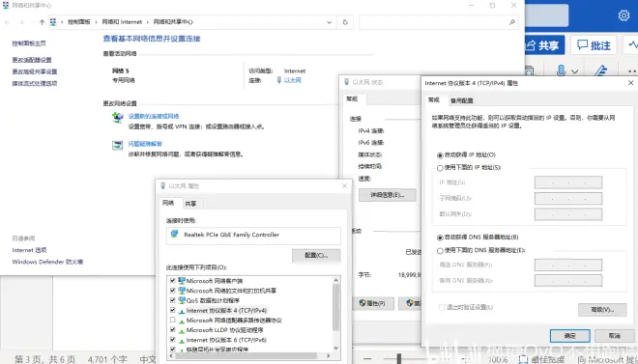The height and width of the screenshot is (364, 638).
Task: Click the 以太网 属性 title bar icon
Action: coord(162,185)
